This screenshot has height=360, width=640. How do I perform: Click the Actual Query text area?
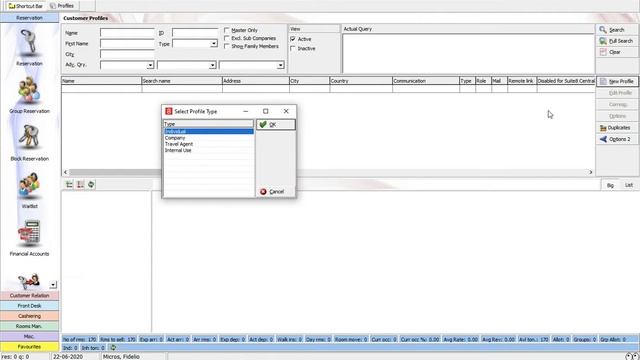click(x=468, y=53)
